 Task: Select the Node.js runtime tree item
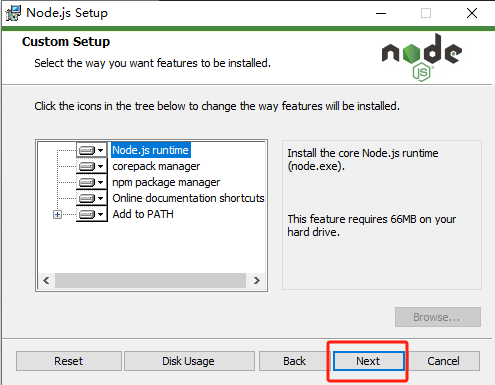coord(150,150)
